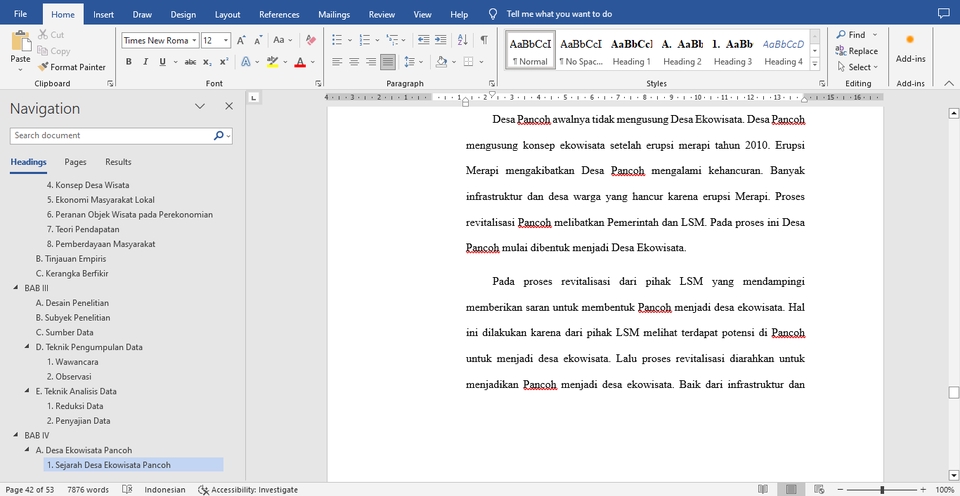Switch to Web Layout view
The image size is (960, 496).
pos(819,489)
